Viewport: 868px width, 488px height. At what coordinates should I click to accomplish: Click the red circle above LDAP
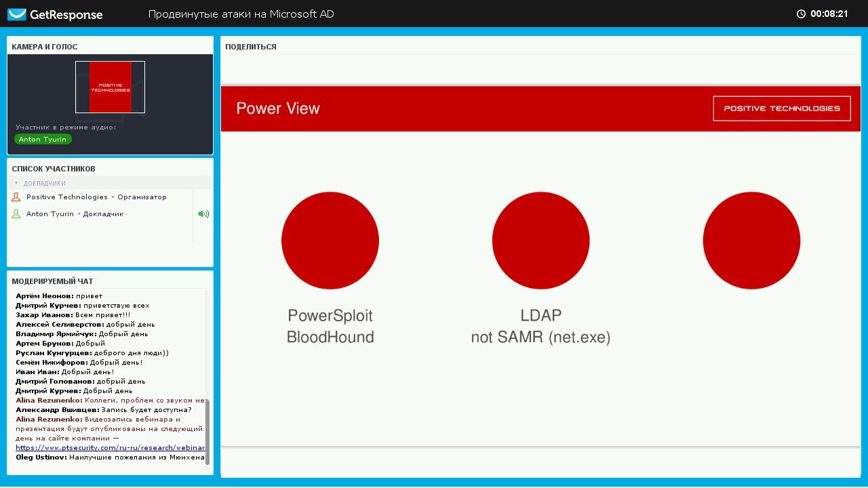click(541, 241)
